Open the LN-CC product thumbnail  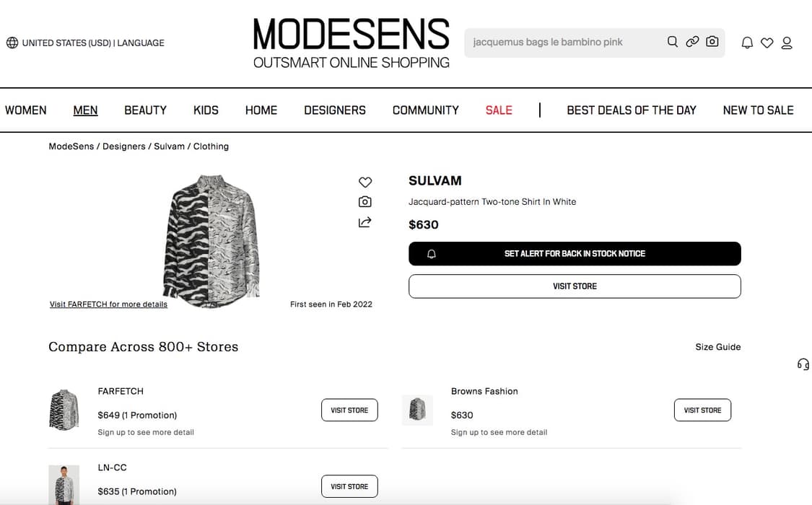(x=64, y=485)
